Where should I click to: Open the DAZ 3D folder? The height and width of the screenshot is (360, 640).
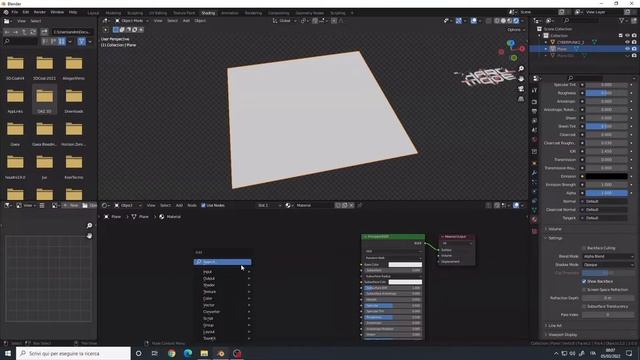(44, 100)
